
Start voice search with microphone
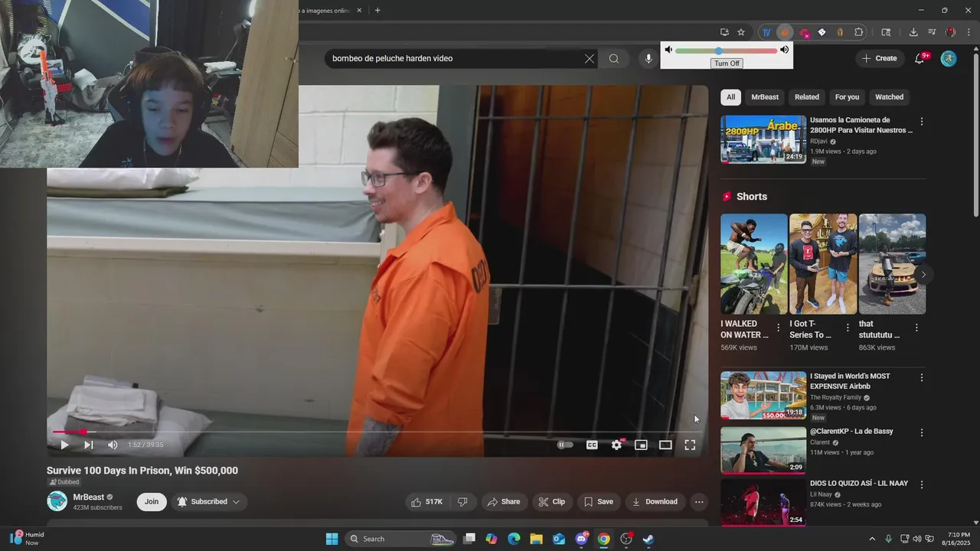[x=648, y=58]
